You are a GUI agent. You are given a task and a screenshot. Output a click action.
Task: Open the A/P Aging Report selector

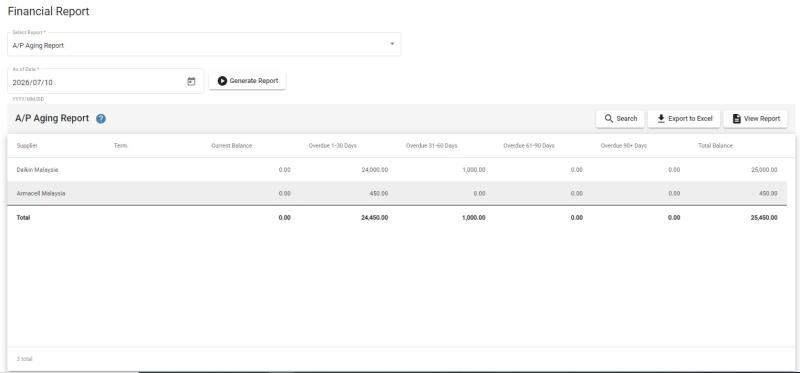pyautogui.click(x=204, y=44)
